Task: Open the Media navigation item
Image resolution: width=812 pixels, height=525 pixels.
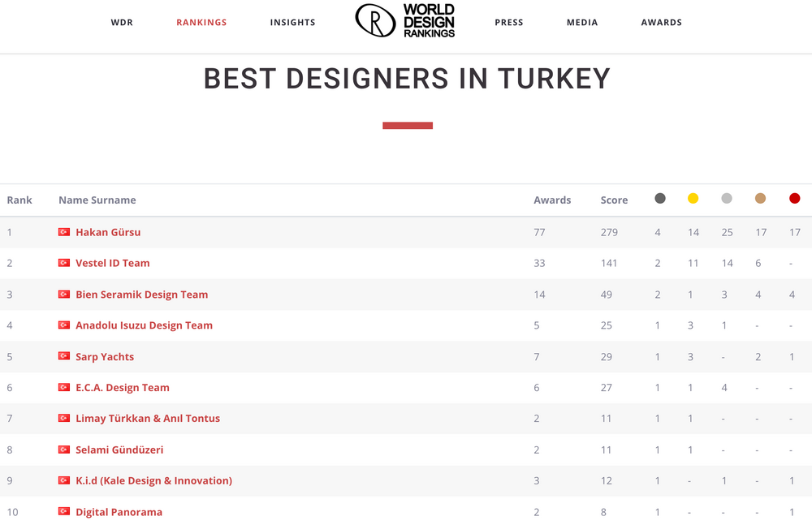Action: click(581, 23)
